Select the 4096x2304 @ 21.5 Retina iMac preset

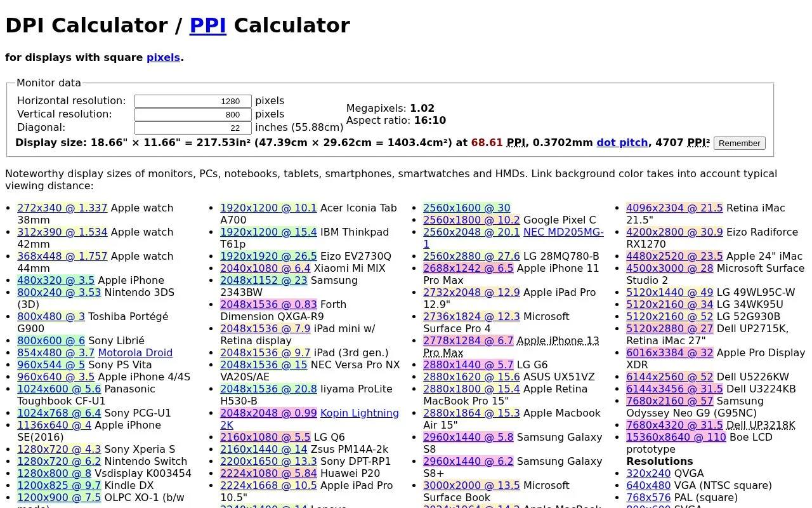coord(674,208)
